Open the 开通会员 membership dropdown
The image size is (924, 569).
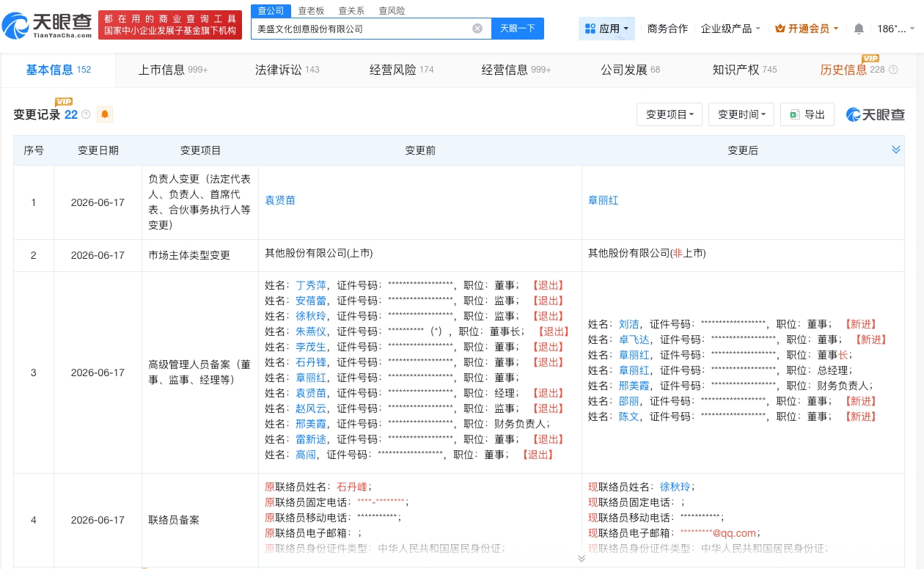[807, 29]
